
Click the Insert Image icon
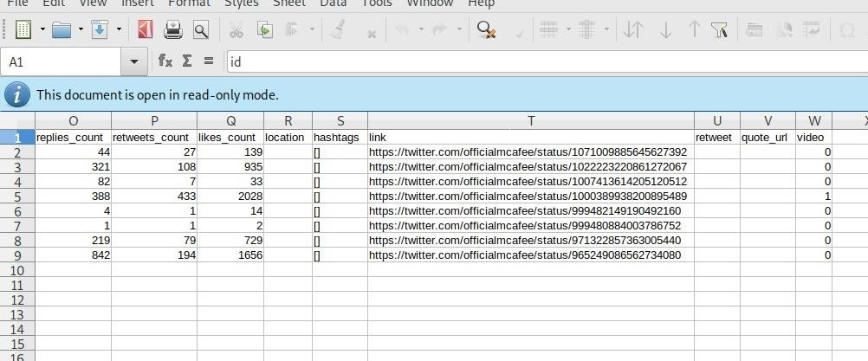[754, 29]
